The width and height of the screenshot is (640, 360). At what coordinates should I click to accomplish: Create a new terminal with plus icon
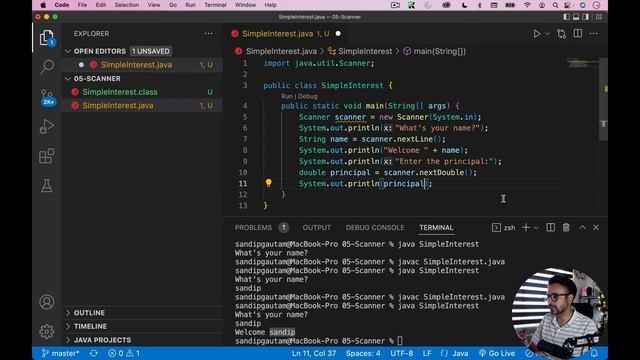[x=526, y=227]
